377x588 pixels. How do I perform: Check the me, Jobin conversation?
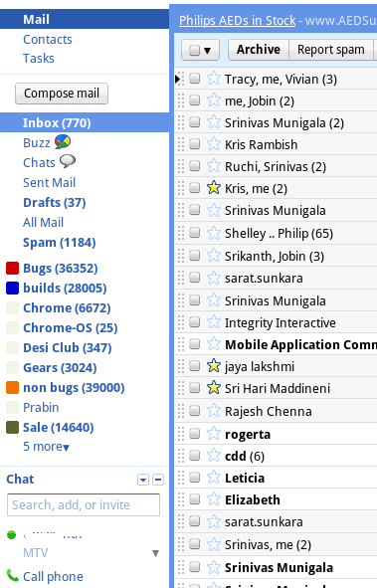point(194,99)
